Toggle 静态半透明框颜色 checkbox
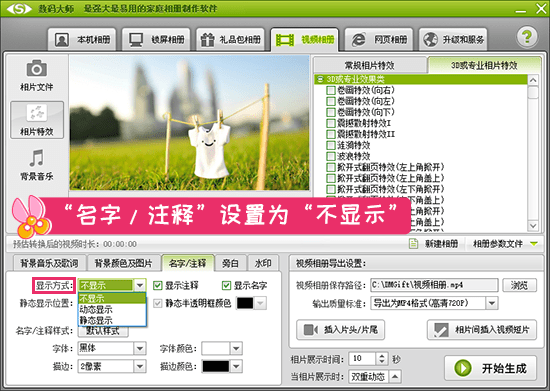Viewport: 550px width, 391px height. click(157, 303)
